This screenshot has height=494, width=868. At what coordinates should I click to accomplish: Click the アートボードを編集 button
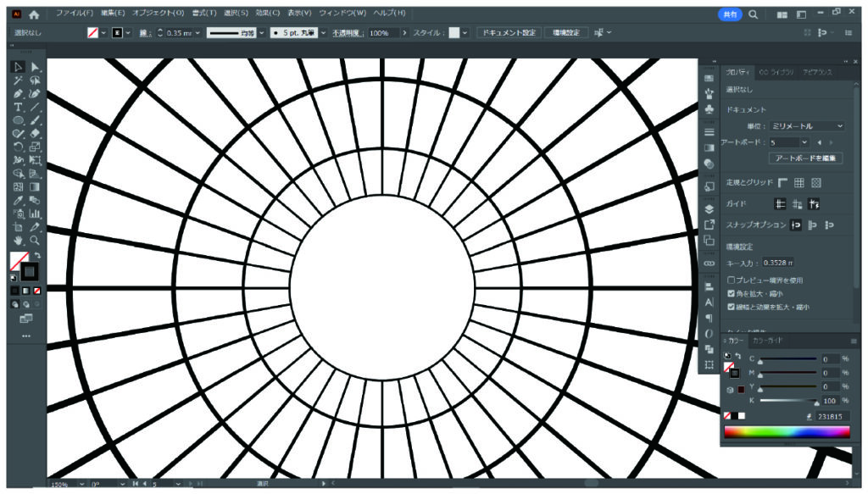coord(805,158)
